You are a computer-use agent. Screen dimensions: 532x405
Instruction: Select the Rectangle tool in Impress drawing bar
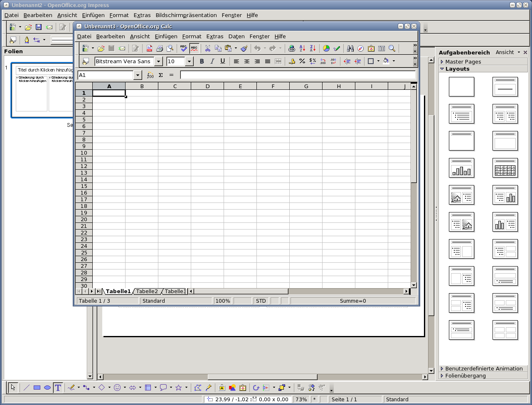tap(37, 388)
